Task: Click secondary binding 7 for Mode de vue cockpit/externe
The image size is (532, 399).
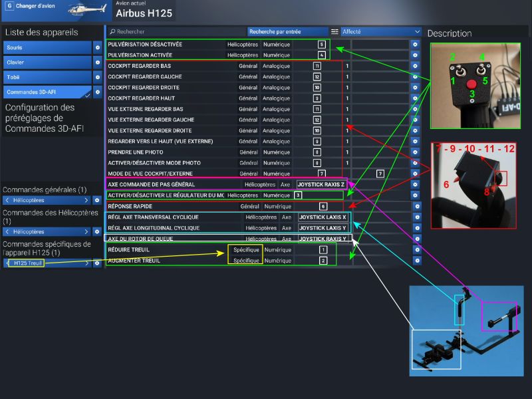Action: click(380, 174)
